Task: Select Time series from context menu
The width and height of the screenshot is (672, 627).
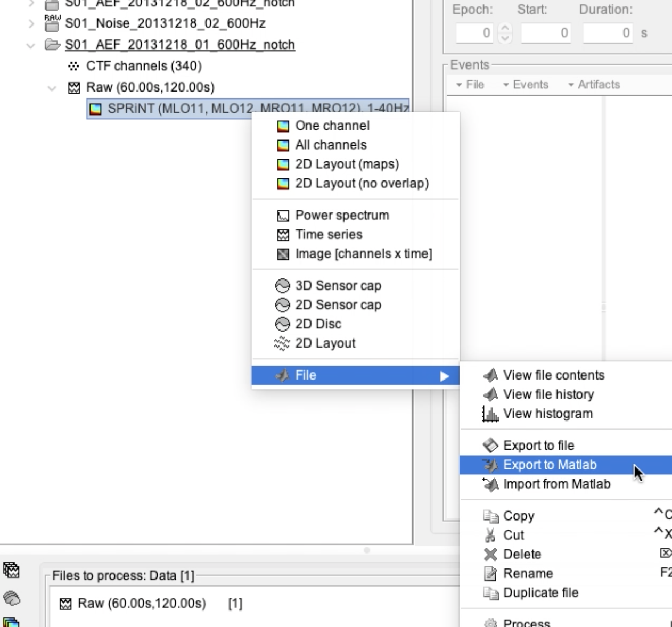Action: click(329, 235)
